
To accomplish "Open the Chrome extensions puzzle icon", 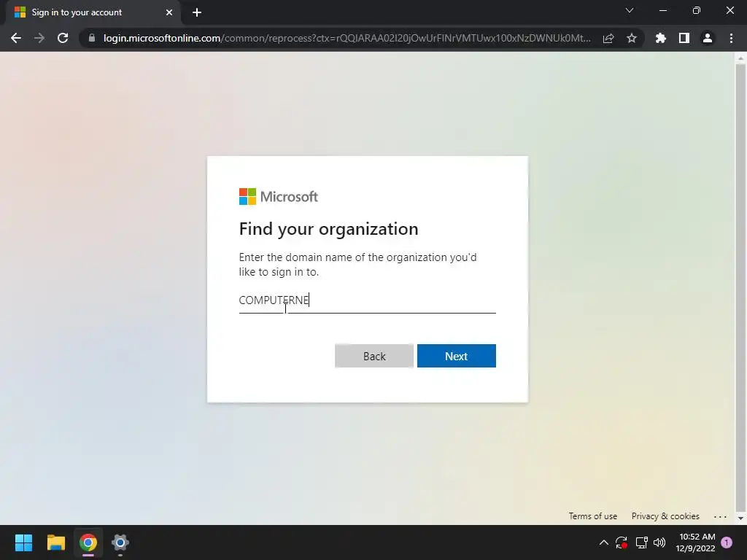I will click(x=661, y=38).
